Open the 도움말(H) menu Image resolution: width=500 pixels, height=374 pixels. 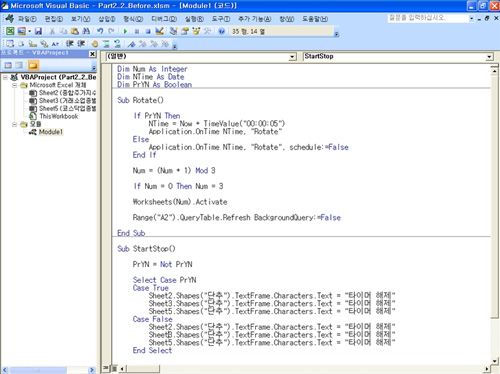315,19
